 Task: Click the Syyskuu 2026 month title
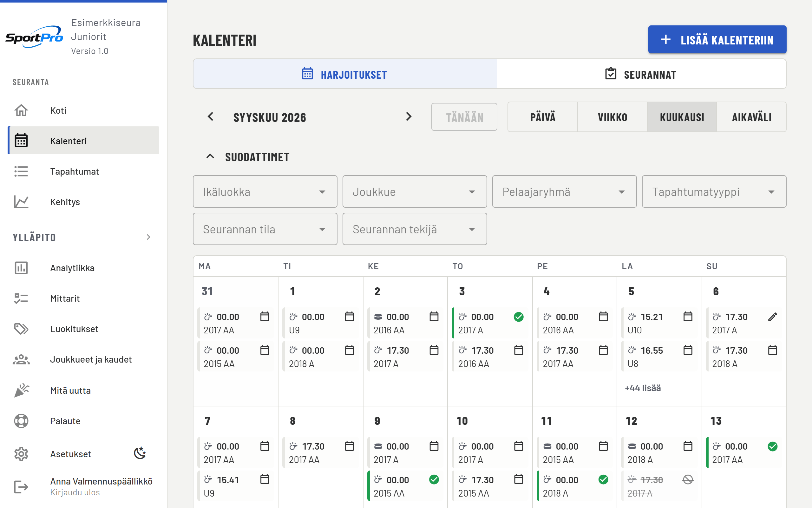pos(269,117)
